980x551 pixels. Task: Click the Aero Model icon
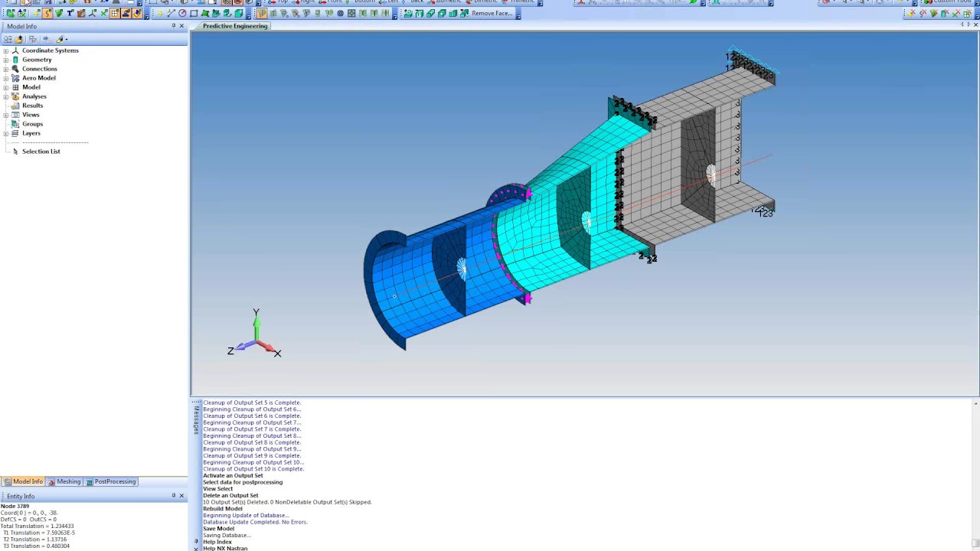15,78
